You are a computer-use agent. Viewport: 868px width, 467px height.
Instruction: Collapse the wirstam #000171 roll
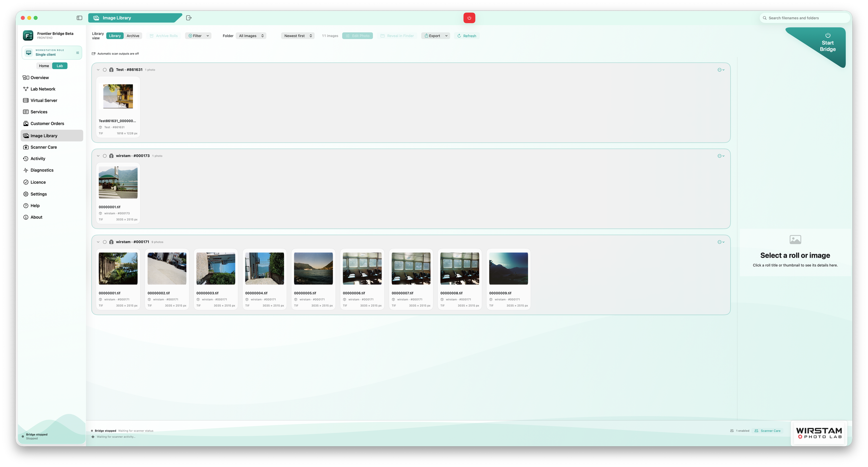click(x=98, y=242)
